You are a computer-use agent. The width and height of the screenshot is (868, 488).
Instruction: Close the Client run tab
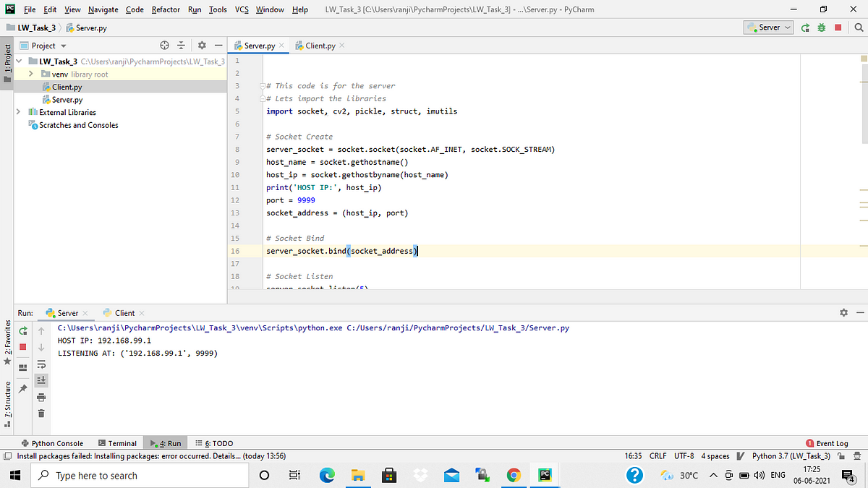142,313
